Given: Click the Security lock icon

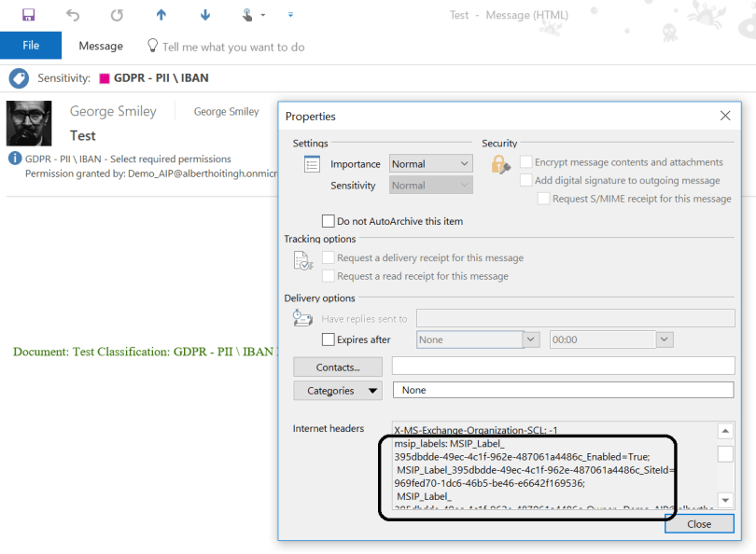Looking at the screenshot, I should click(500, 163).
